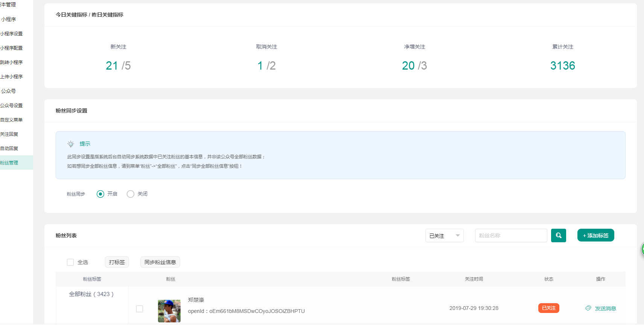Image resolution: width=644 pixels, height=325 pixels.
Task: Click the avatar thumbnail of 郑楚濠
Action: click(169, 311)
